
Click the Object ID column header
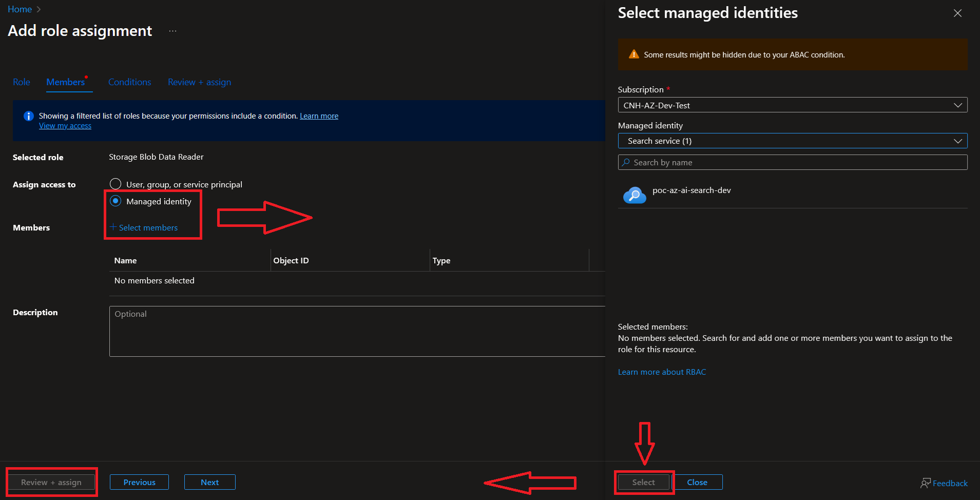click(291, 261)
